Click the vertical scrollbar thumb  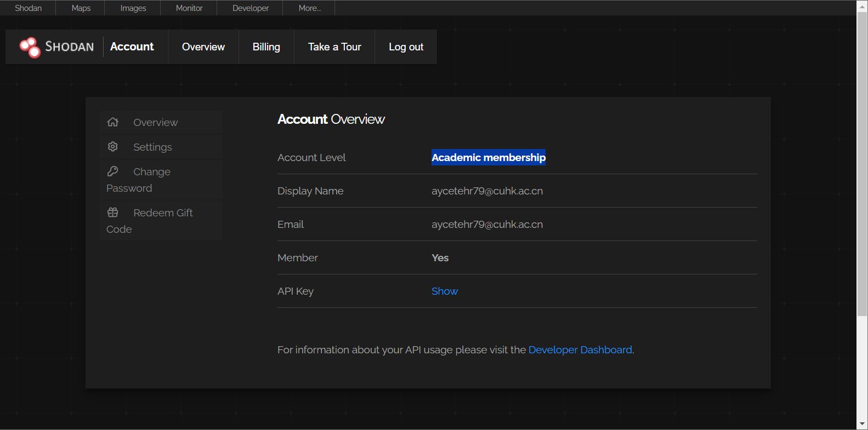pos(863,164)
